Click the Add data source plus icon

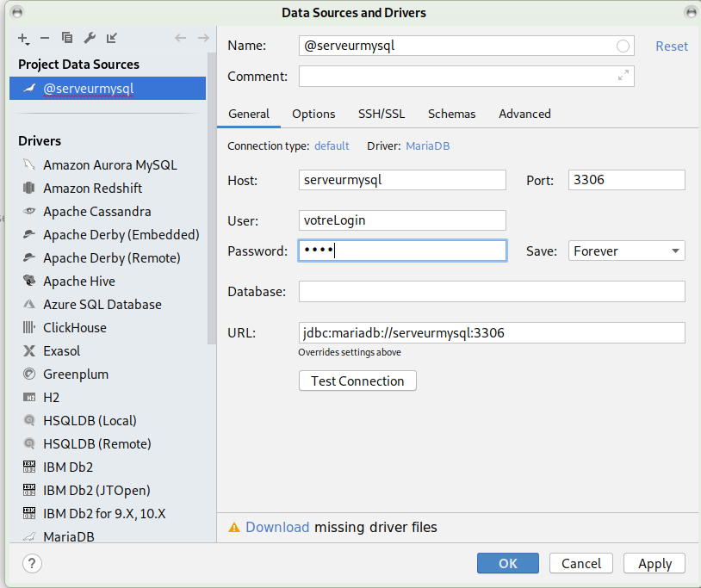(23, 38)
